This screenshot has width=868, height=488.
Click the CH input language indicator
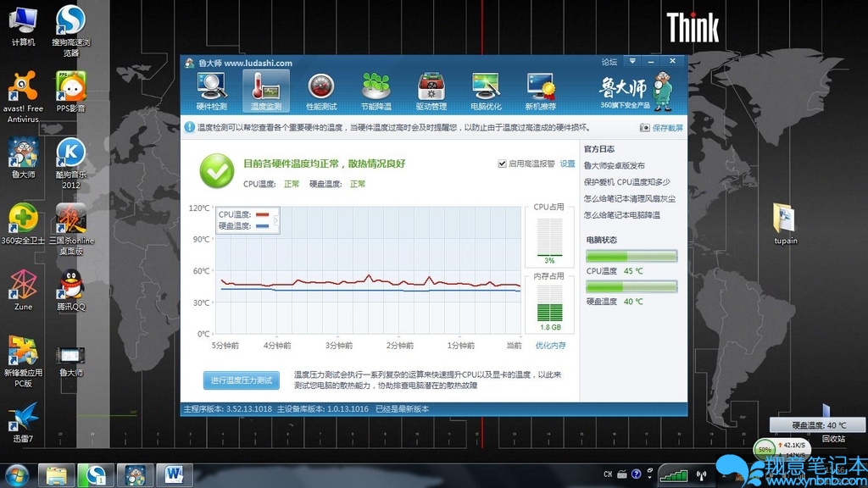[x=608, y=474]
